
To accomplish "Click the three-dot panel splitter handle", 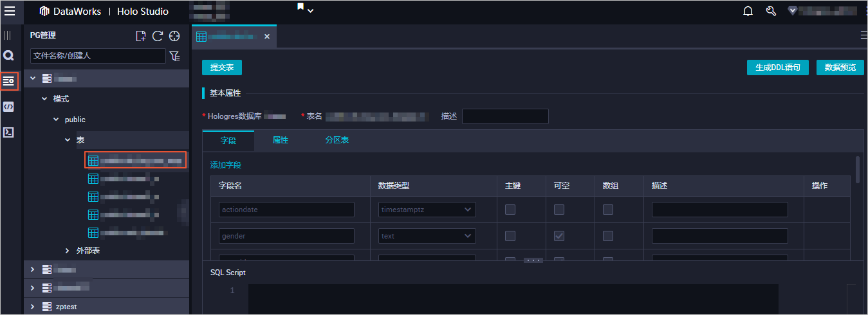I will point(533,260).
